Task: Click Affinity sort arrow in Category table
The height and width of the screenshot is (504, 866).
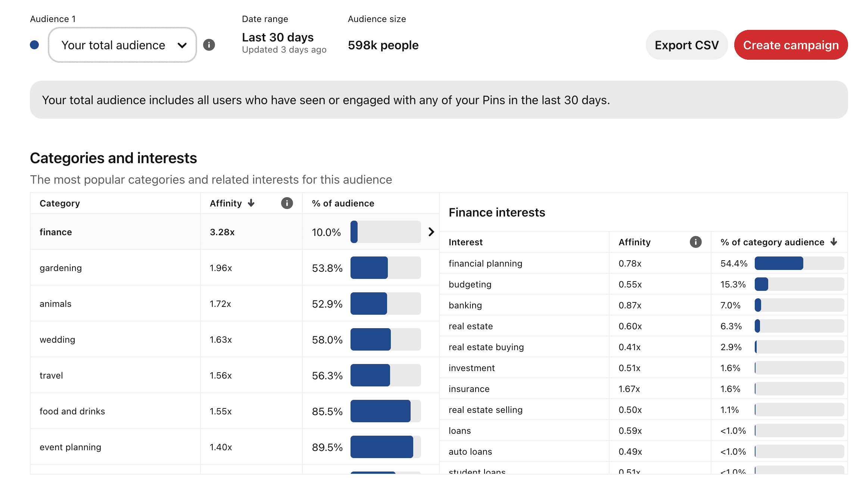Action: pos(251,203)
